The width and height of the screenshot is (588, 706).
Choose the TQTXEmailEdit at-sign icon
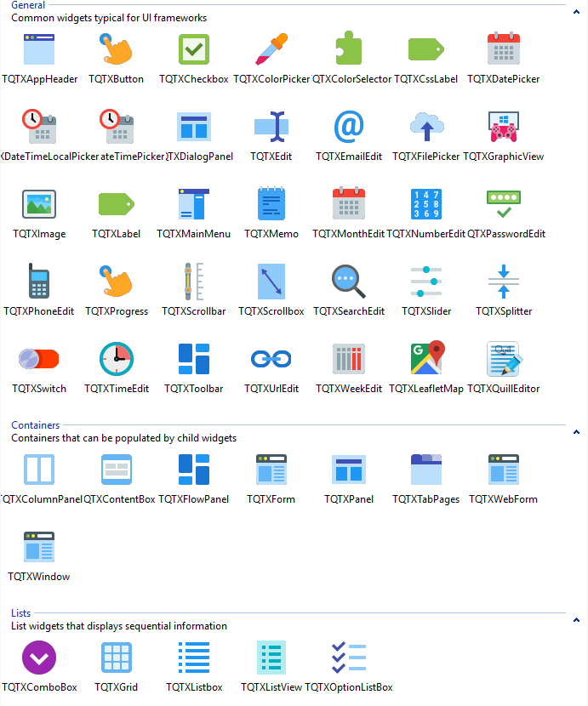[349, 127]
